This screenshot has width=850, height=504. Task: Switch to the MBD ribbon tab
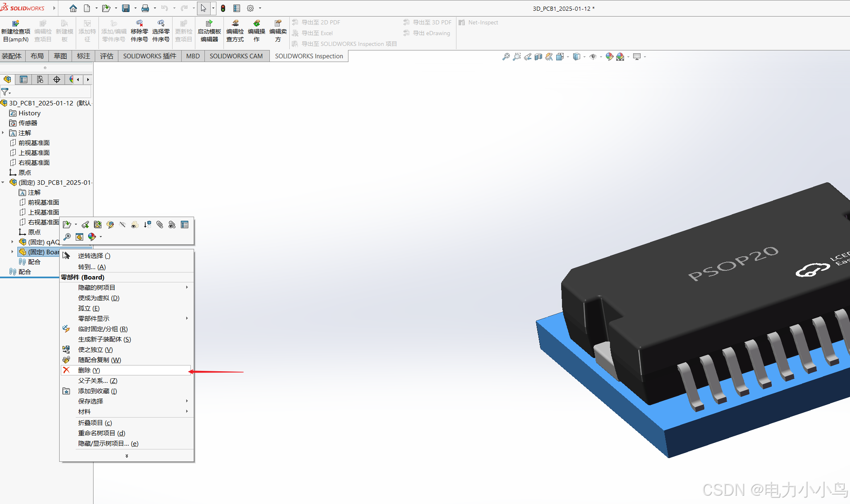[x=193, y=56]
